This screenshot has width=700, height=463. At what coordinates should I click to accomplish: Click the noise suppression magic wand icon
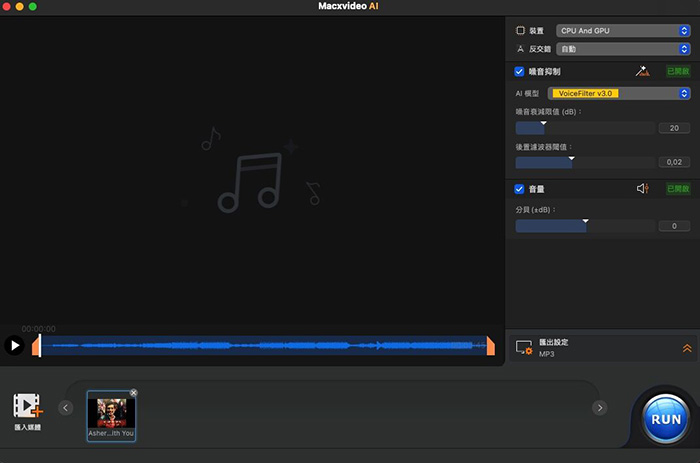coord(642,71)
